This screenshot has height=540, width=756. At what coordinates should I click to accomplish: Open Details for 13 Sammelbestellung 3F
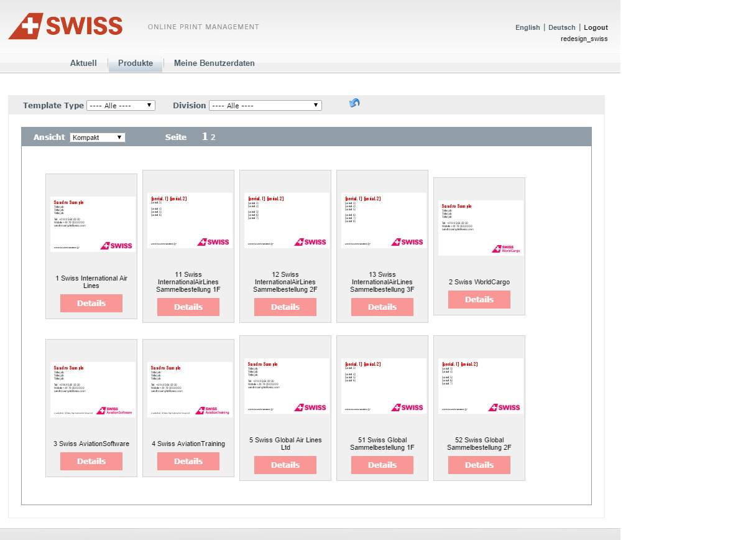tap(382, 307)
